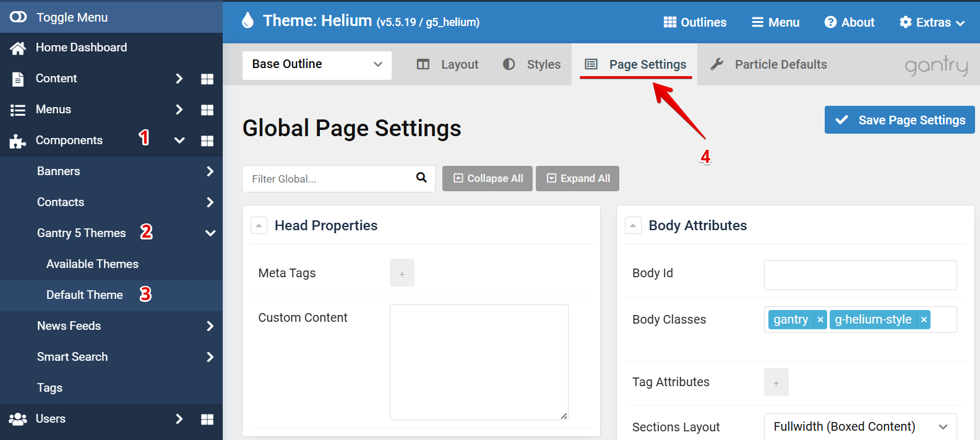Viewport: 980px width, 440px height.
Task: Expand the News Feeds chevron
Action: (210, 326)
